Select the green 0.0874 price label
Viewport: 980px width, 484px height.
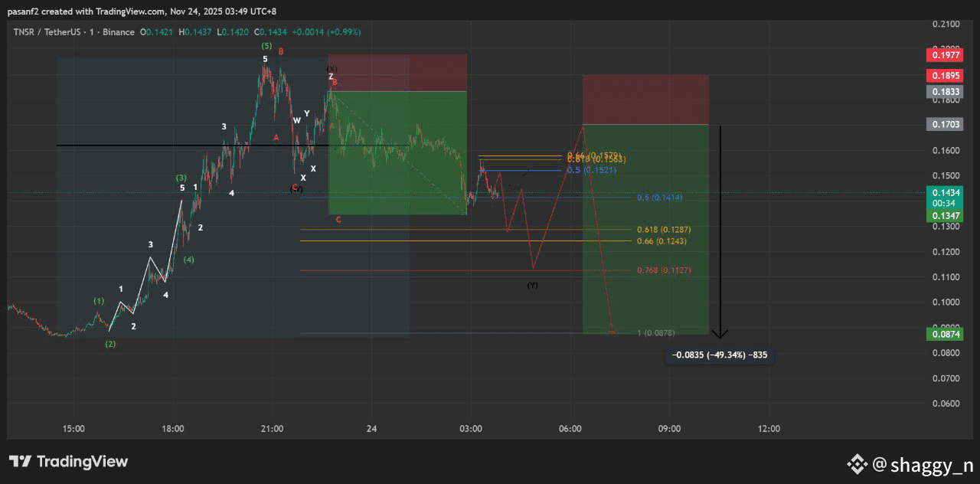point(946,334)
